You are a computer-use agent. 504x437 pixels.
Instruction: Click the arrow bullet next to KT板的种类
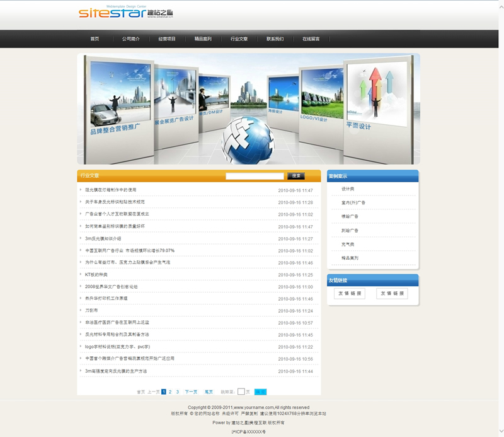pos(81,275)
